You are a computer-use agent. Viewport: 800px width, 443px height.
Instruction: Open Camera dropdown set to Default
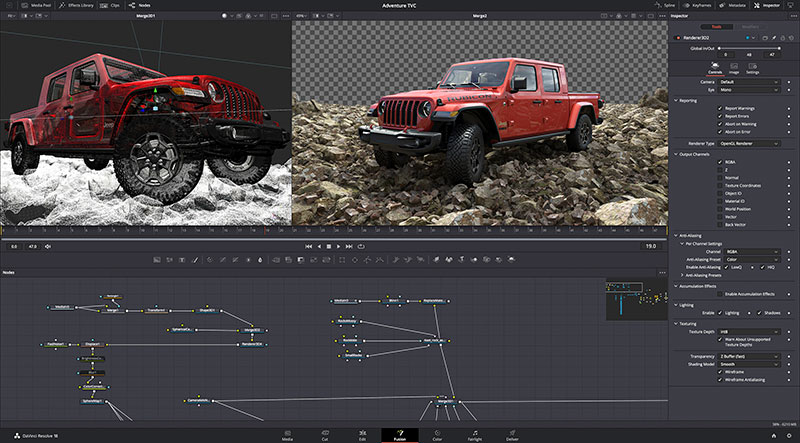point(749,82)
